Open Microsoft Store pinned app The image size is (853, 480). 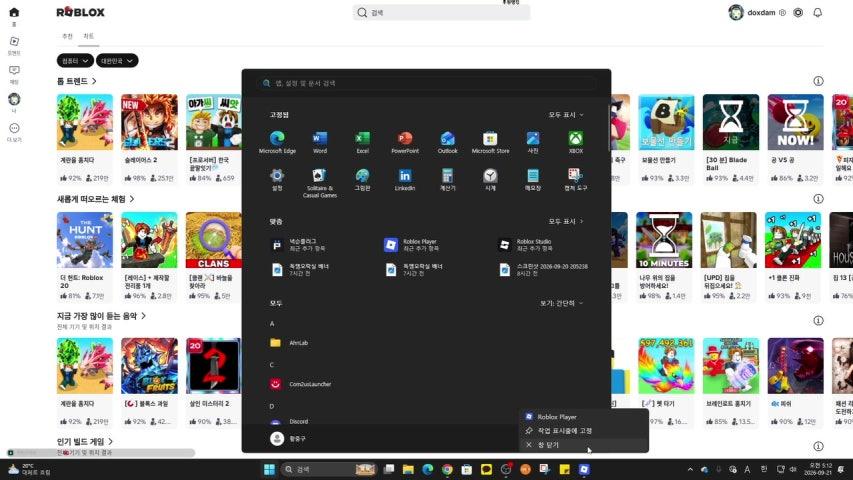[x=490, y=142]
